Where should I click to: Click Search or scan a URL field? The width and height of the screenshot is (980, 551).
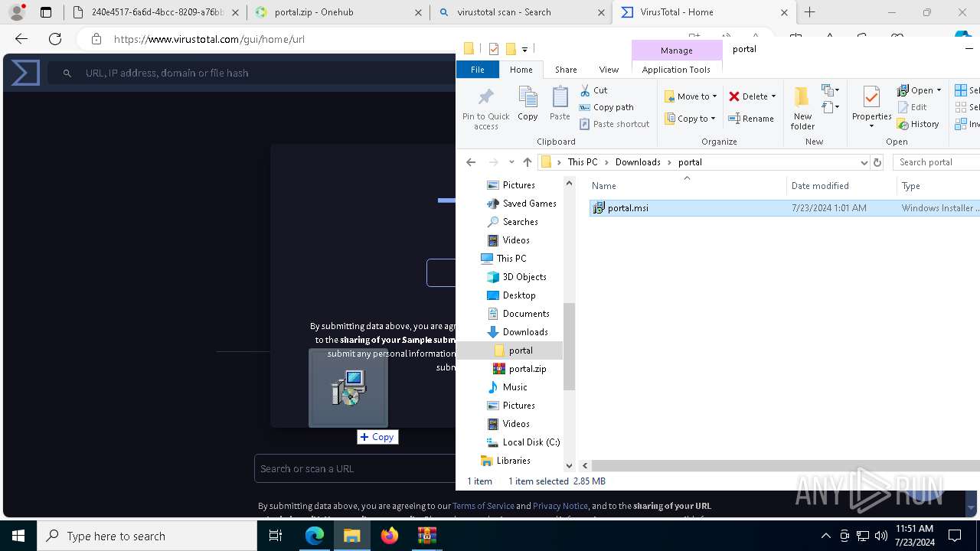click(x=355, y=468)
